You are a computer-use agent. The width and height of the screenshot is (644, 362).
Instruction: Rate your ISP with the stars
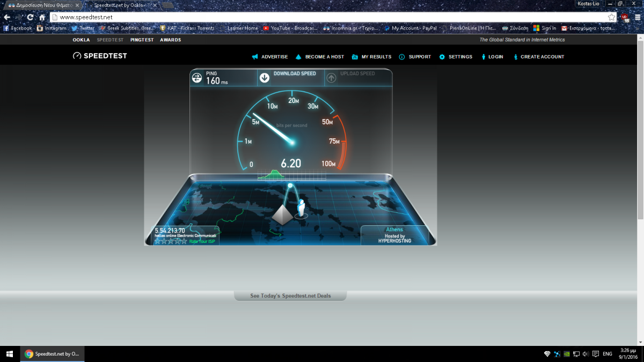[x=171, y=241]
